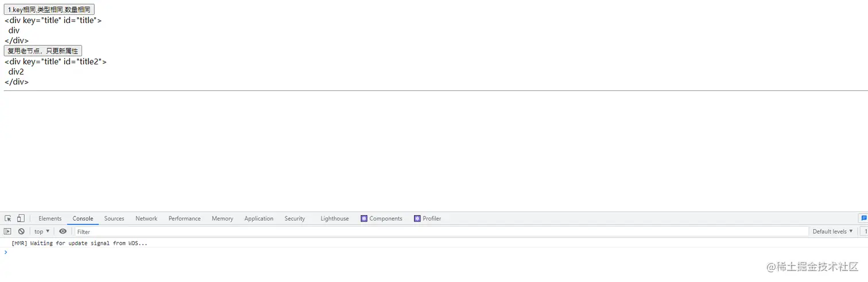Open the Application tab

pos(259,218)
